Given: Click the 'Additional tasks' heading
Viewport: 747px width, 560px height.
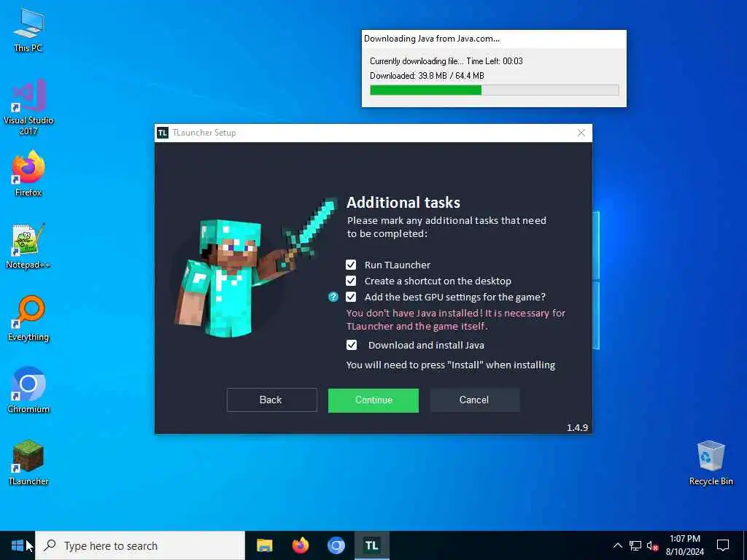Looking at the screenshot, I should pyautogui.click(x=403, y=203).
